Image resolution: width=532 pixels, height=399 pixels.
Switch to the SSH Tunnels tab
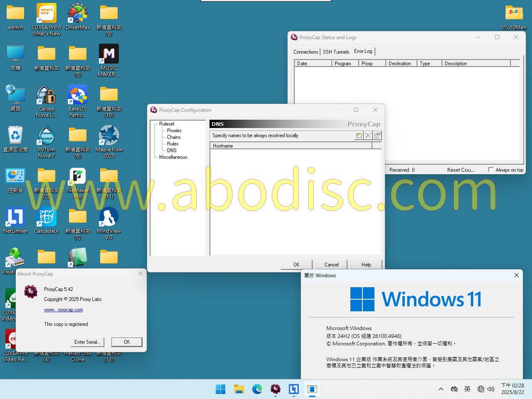click(x=336, y=52)
